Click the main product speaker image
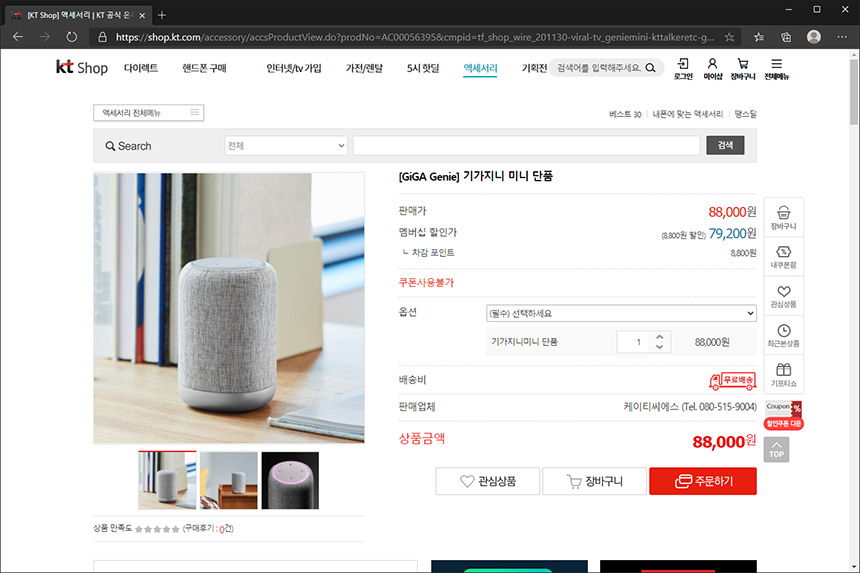This screenshot has width=860, height=573. point(229,308)
